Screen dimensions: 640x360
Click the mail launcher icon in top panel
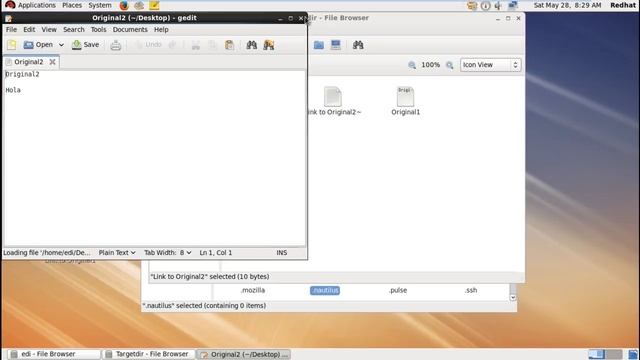click(139, 5)
